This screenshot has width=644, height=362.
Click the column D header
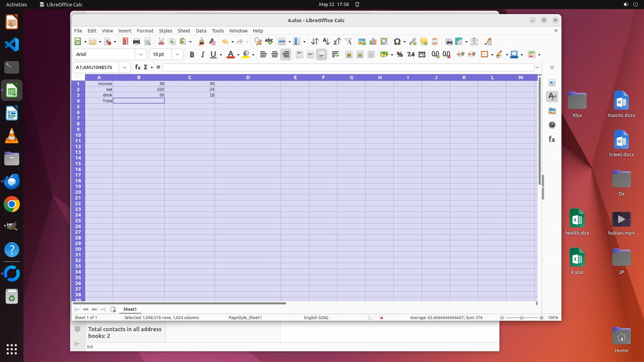(x=248, y=77)
